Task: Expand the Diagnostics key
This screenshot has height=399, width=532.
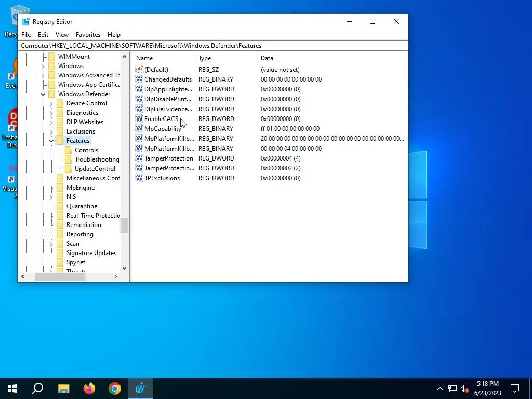Action: click(x=51, y=113)
